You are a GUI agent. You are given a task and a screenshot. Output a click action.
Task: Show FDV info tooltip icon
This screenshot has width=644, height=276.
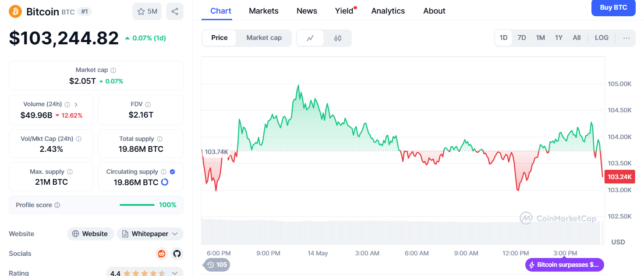tap(148, 104)
